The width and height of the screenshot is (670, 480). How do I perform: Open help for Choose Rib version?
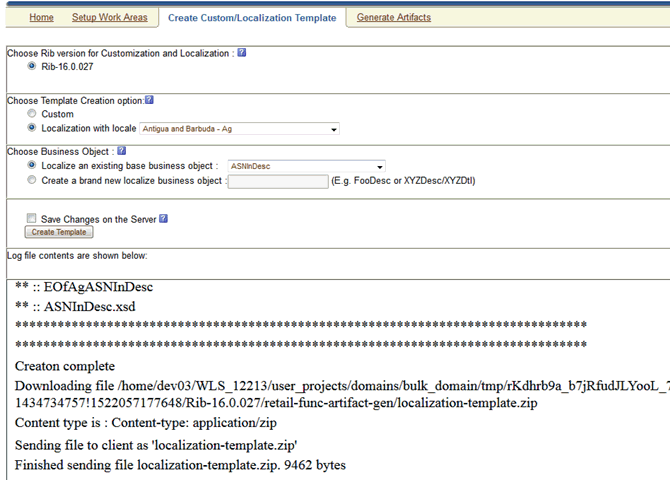coord(242,53)
